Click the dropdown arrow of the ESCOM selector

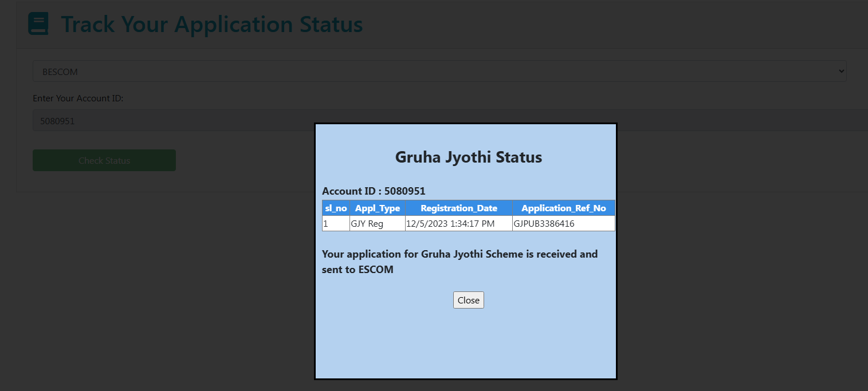click(841, 72)
